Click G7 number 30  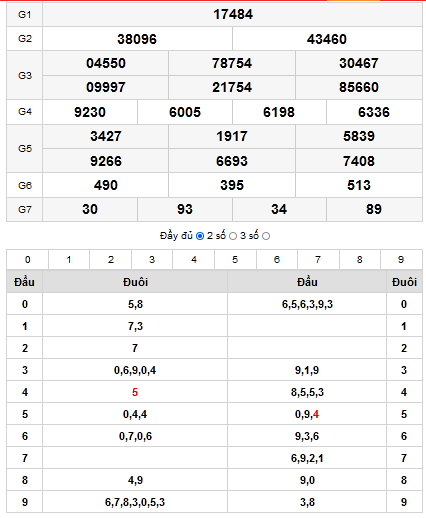(90, 209)
